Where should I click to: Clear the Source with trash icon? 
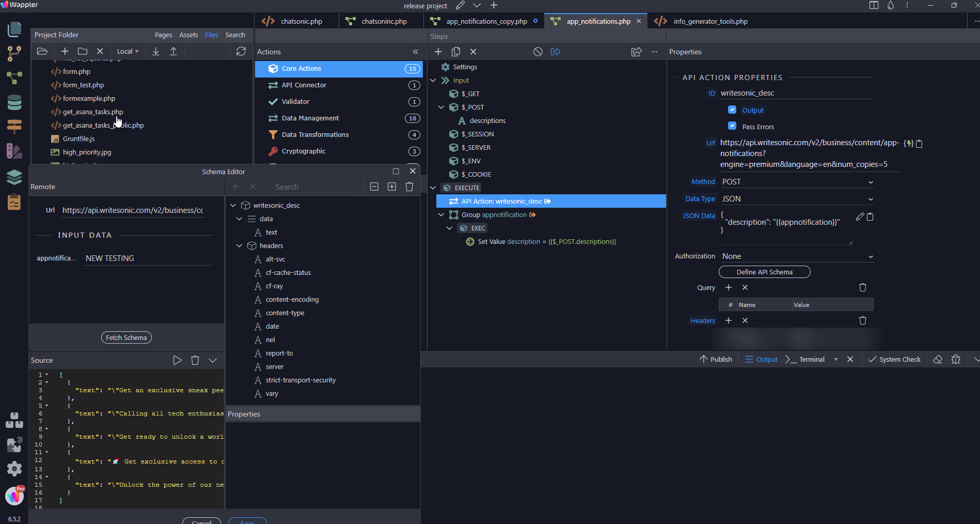[x=195, y=360]
